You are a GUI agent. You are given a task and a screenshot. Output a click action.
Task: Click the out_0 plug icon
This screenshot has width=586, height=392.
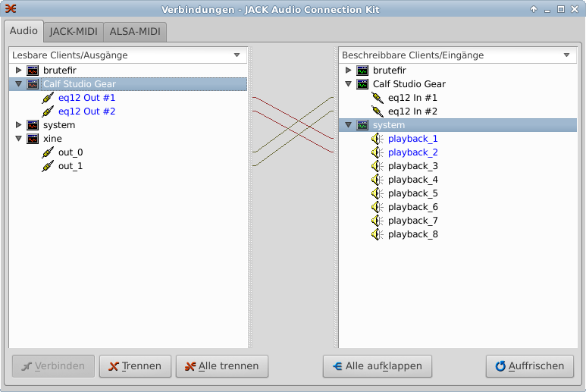(x=48, y=152)
